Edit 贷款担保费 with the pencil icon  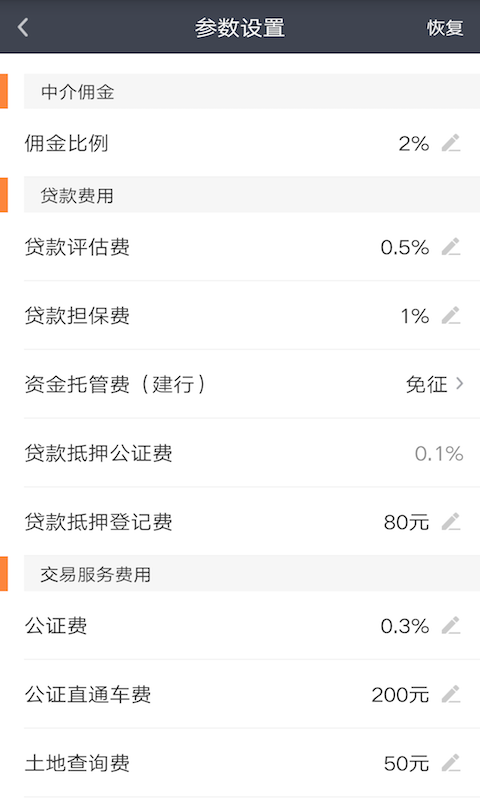[x=451, y=316]
